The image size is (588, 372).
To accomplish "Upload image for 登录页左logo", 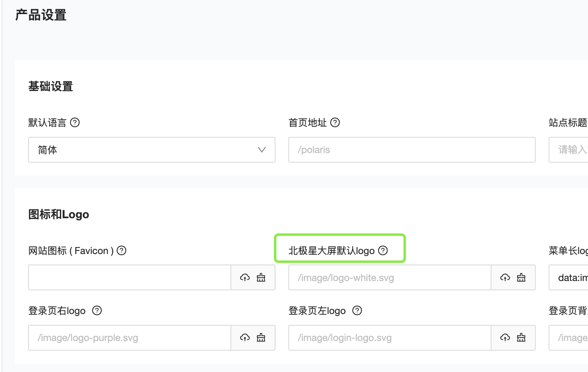I will 505,337.
